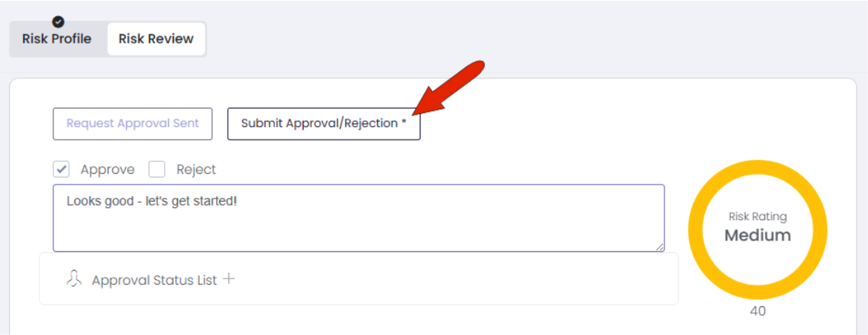The image size is (868, 335).
Task: Focus the approval comment text box
Action: click(359, 218)
